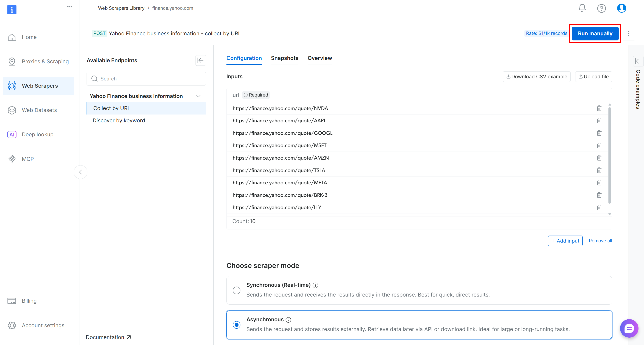This screenshot has height=345, width=644.
Task: Switch to the Snapshots tab
Action: tap(284, 58)
